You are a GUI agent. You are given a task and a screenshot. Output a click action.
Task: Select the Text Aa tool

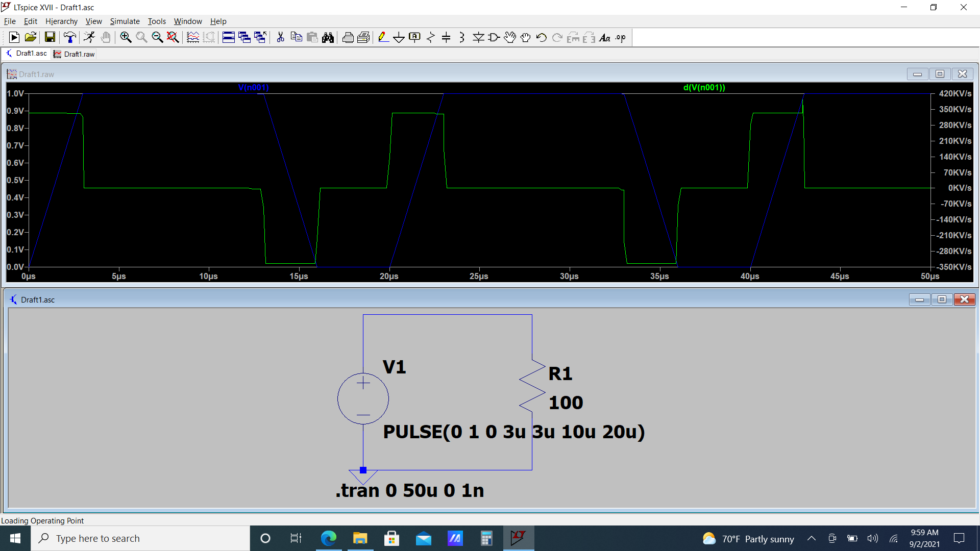pyautogui.click(x=605, y=37)
